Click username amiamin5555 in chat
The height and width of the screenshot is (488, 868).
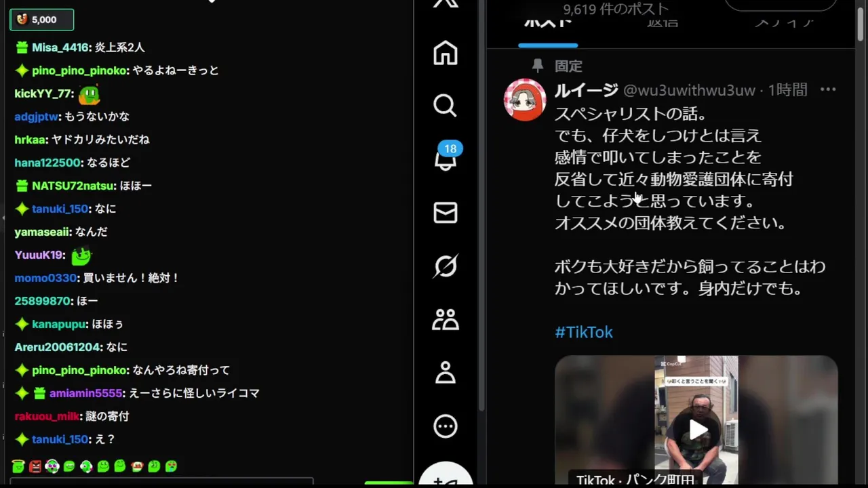tap(85, 393)
